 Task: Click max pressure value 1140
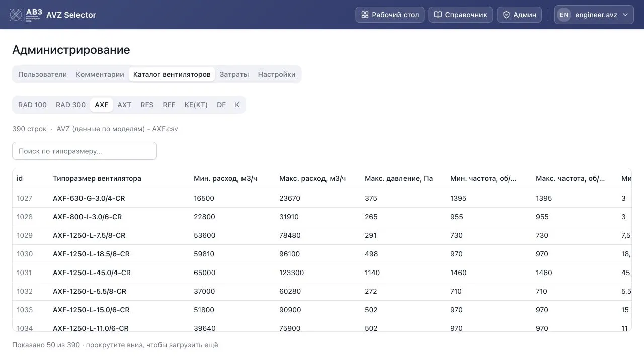[x=372, y=273]
